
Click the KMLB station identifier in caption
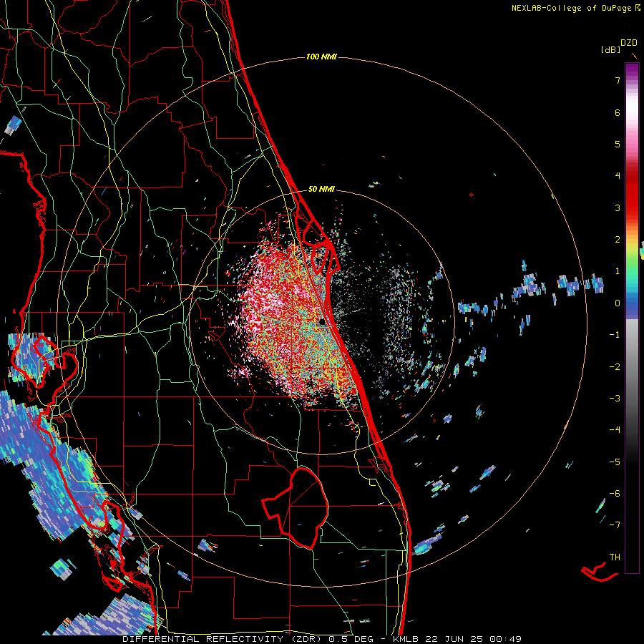[406, 639]
